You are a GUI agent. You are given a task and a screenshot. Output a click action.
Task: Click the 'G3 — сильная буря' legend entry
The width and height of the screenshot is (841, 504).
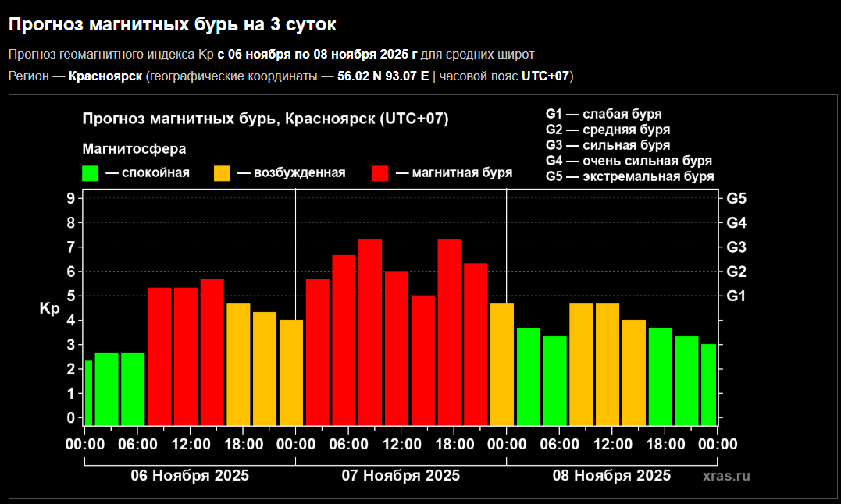(x=608, y=145)
